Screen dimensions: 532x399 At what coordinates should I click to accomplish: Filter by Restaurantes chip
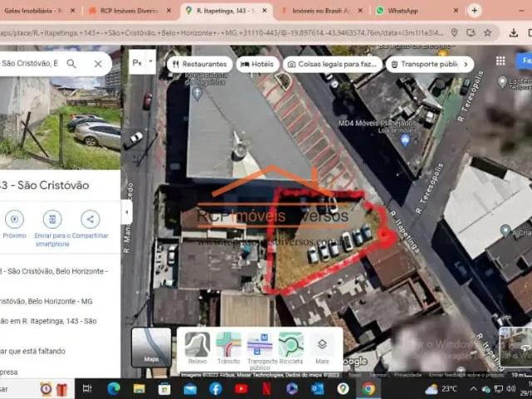click(199, 64)
